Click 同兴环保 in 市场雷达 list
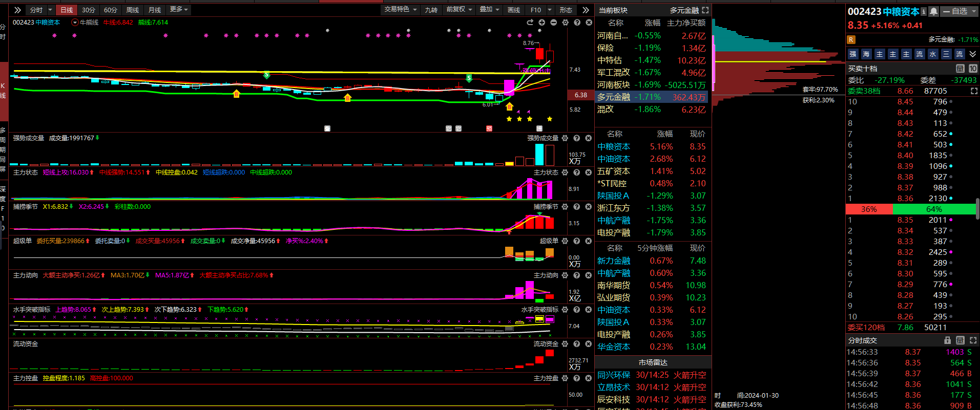Image resolution: width=980 pixels, height=410 pixels. [614, 375]
